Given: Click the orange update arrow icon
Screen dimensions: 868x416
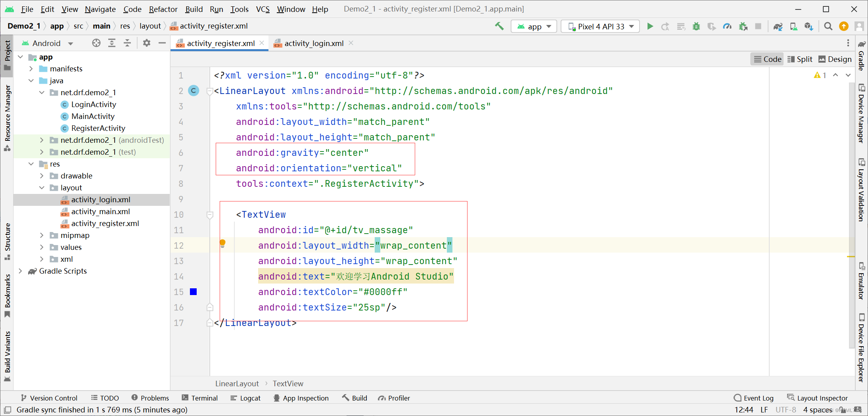Looking at the screenshot, I should (844, 26).
